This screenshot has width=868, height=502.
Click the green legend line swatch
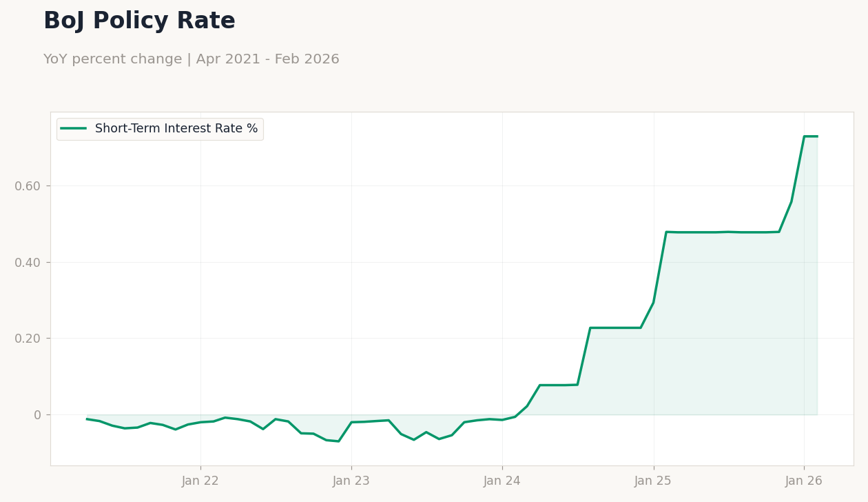click(74, 128)
